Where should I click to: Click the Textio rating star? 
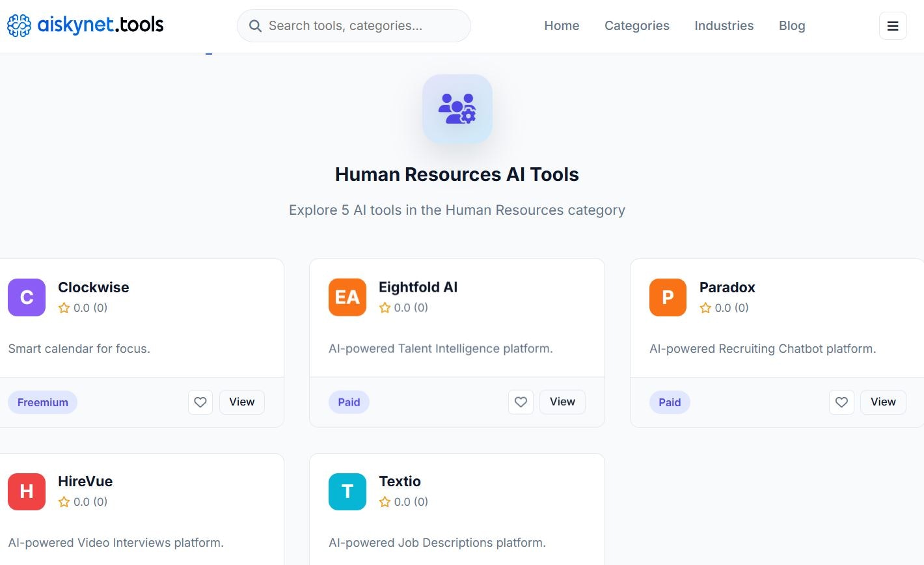point(385,502)
